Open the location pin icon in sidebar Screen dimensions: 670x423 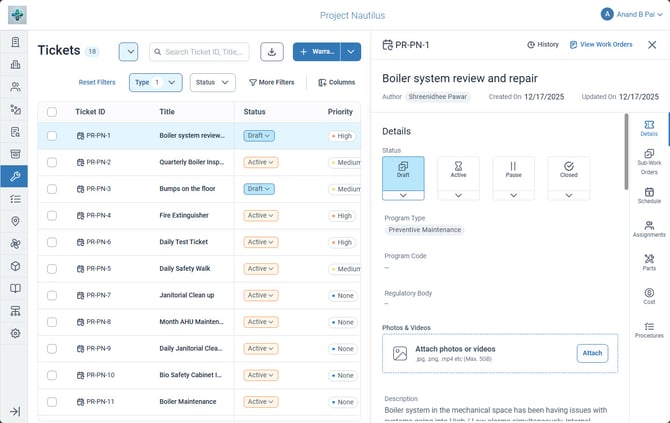pyautogui.click(x=15, y=221)
